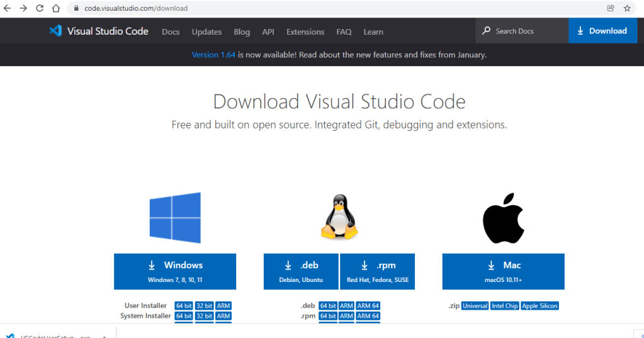Select Apple Silicon .zip download
This screenshot has width=644, height=338.
[x=539, y=306]
